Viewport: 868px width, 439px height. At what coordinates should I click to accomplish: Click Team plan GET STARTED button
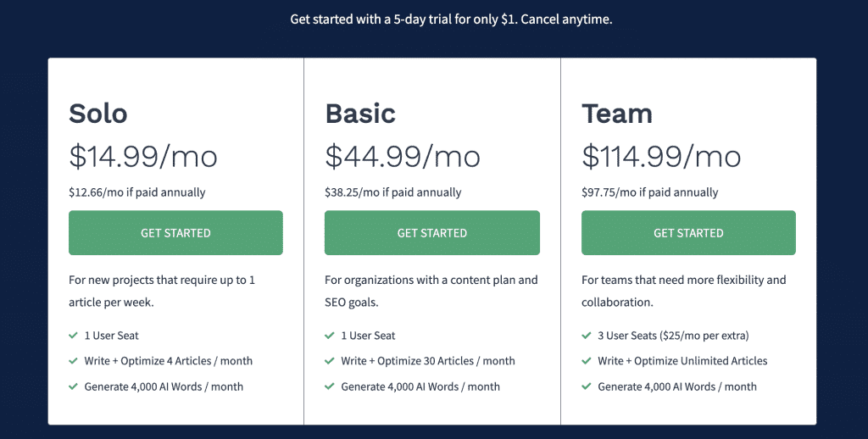point(688,232)
